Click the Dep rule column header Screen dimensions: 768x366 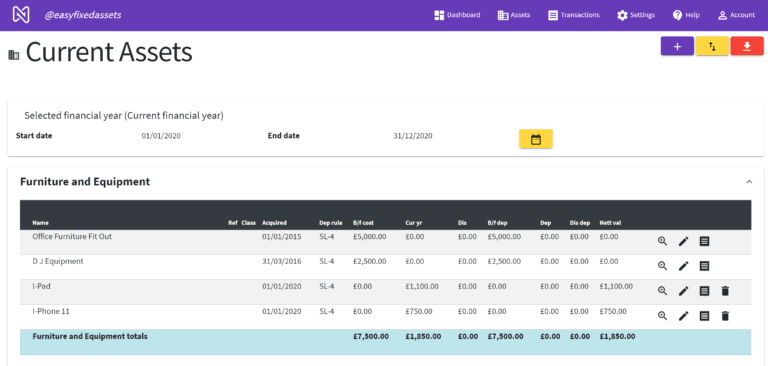coord(331,223)
